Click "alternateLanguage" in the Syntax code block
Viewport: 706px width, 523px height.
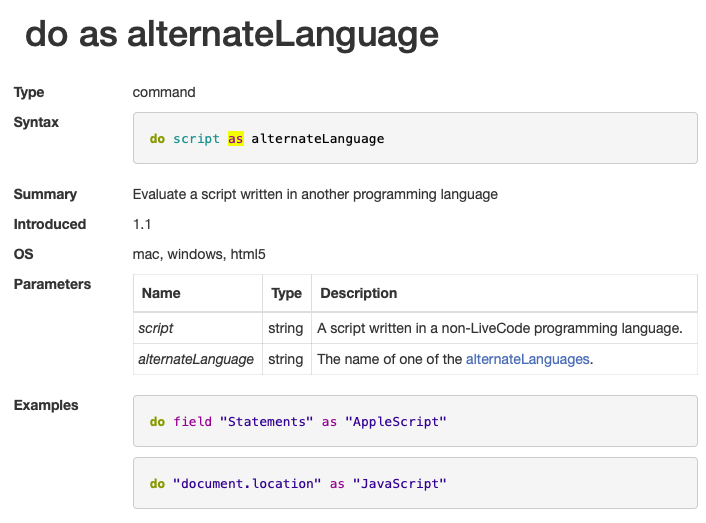(x=317, y=139)
